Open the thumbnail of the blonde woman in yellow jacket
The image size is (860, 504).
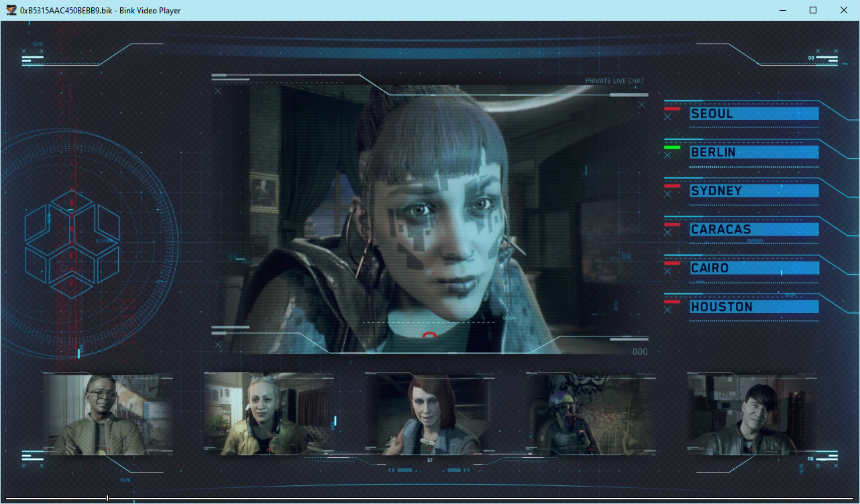click(x=269, y=414)
